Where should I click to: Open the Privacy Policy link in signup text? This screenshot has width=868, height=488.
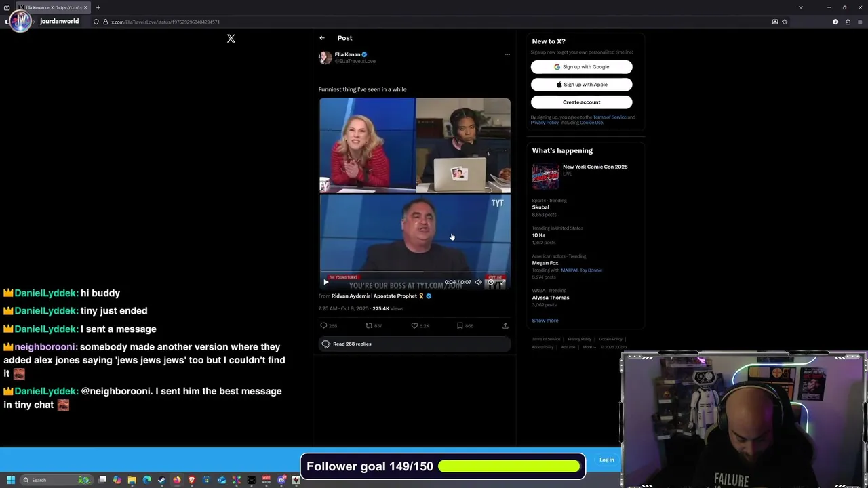(x=545, y=123)
